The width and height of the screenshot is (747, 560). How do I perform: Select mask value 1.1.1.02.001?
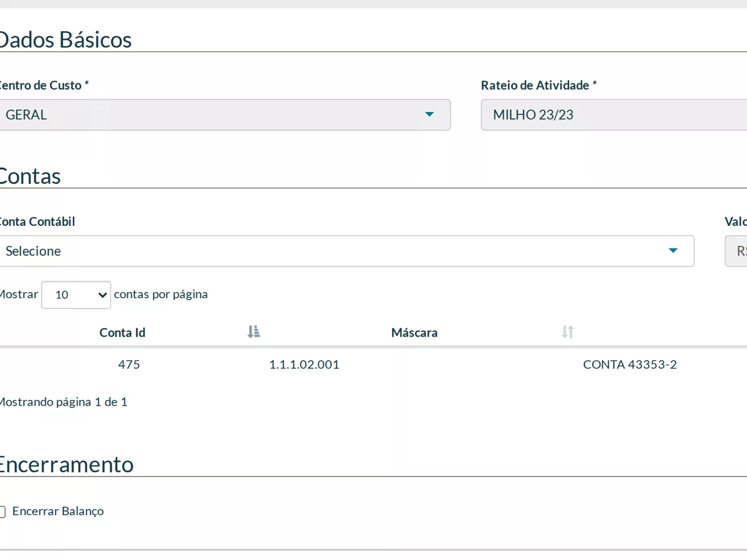coord(304,364)
